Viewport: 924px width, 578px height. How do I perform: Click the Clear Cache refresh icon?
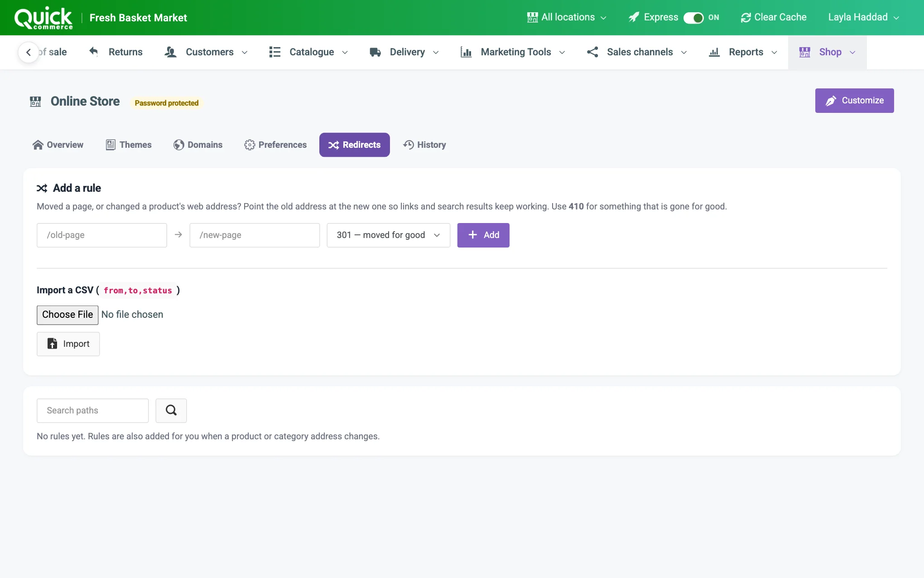(x=746, y=17)
